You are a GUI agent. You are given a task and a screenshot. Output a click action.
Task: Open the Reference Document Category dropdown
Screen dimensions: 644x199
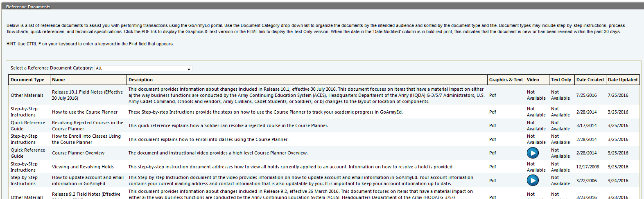143,68
